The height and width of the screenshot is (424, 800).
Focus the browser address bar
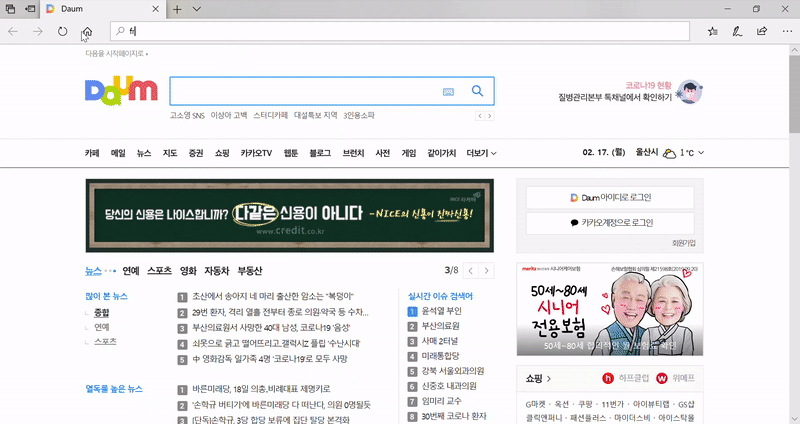(400, 31)
